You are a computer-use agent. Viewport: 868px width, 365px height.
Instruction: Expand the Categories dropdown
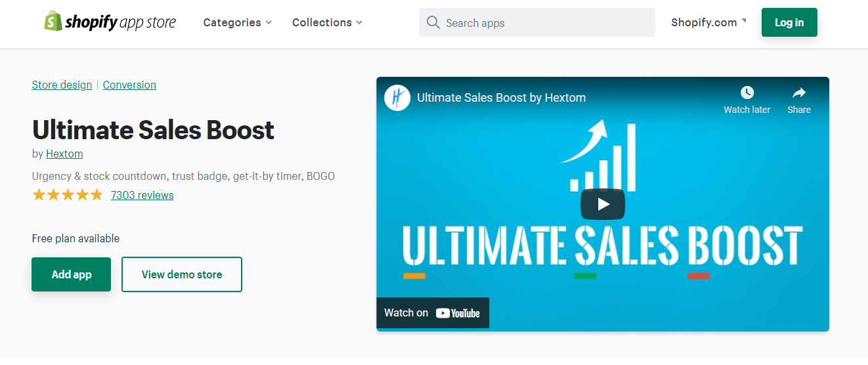[x=237, y=22]
